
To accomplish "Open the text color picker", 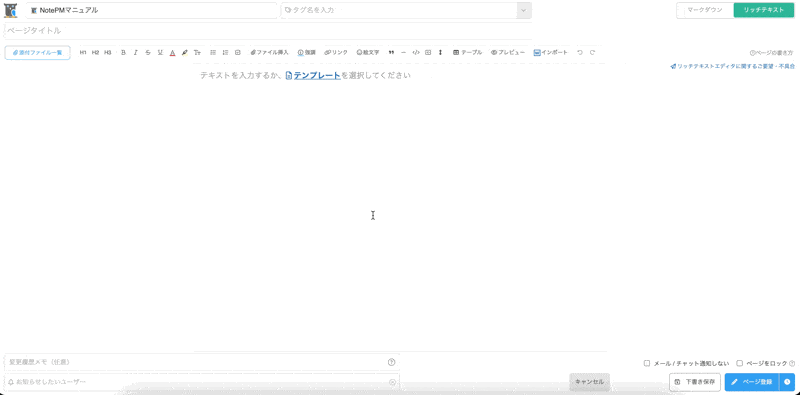I will coord(172,53).
